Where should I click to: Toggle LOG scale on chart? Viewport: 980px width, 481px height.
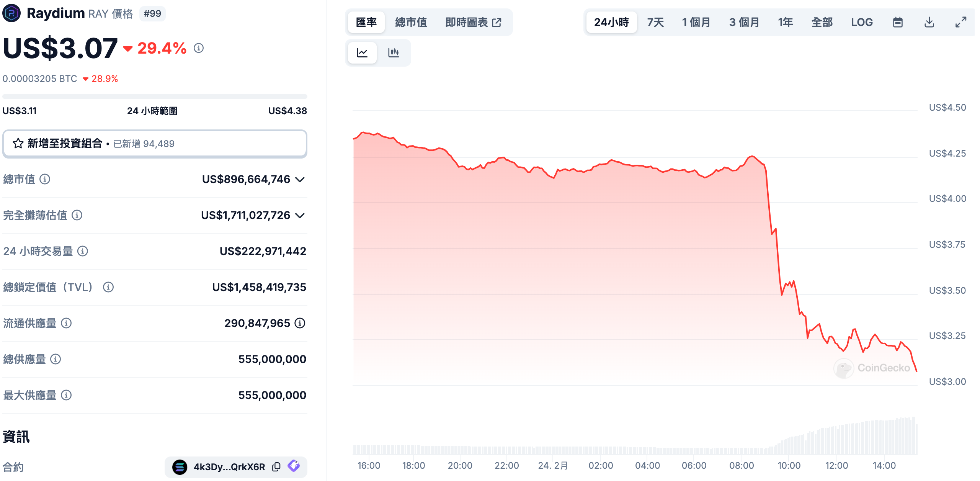(862, 22)
